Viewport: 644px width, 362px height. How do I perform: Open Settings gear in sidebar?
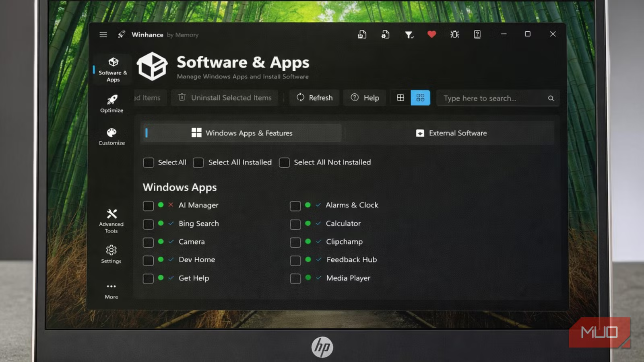pyautogui.click(x=111, y=254)
